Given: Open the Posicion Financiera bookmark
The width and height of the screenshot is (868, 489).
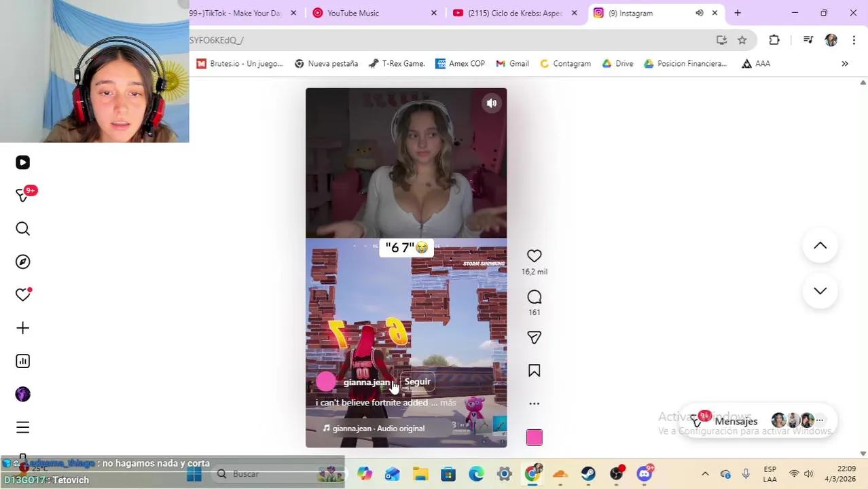Looking at the screenshot, I should click(x=685, y=63).
